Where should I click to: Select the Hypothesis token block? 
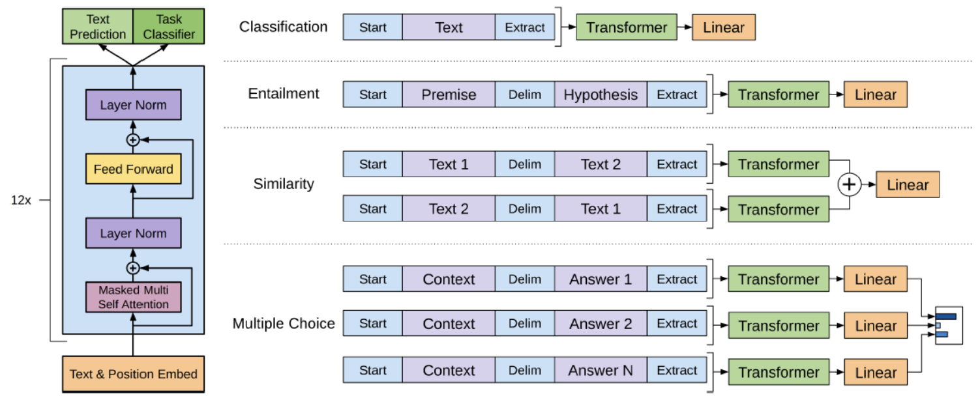coord(601,94)
